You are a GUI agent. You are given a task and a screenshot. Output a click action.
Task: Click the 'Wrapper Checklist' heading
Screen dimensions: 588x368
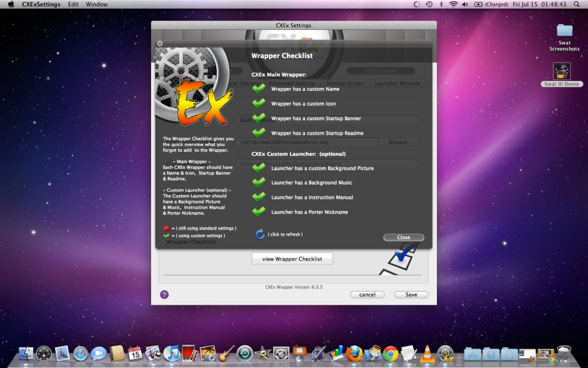pyautogui.click(x=282, y=56)
